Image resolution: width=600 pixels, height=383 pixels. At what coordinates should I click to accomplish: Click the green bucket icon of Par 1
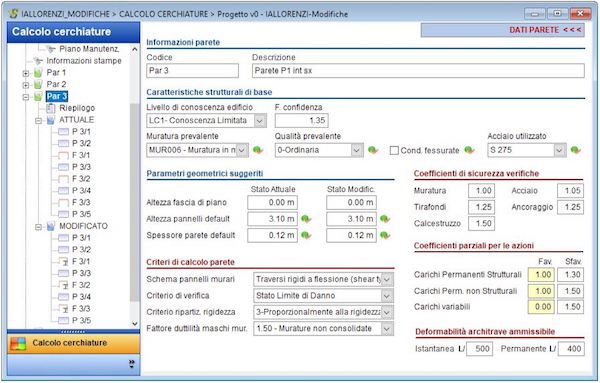point(38,73)
